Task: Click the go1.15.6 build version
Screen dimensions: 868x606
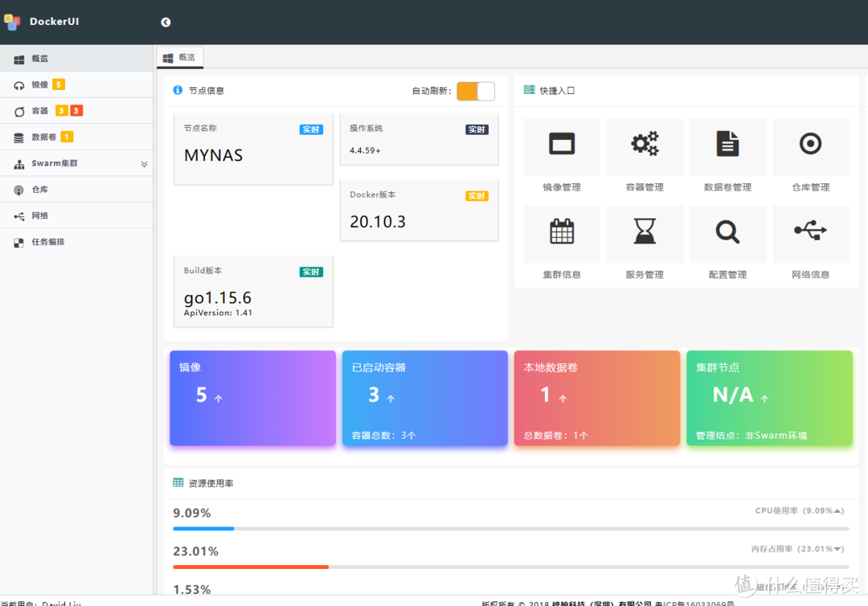Action: [x=218, y=297]
